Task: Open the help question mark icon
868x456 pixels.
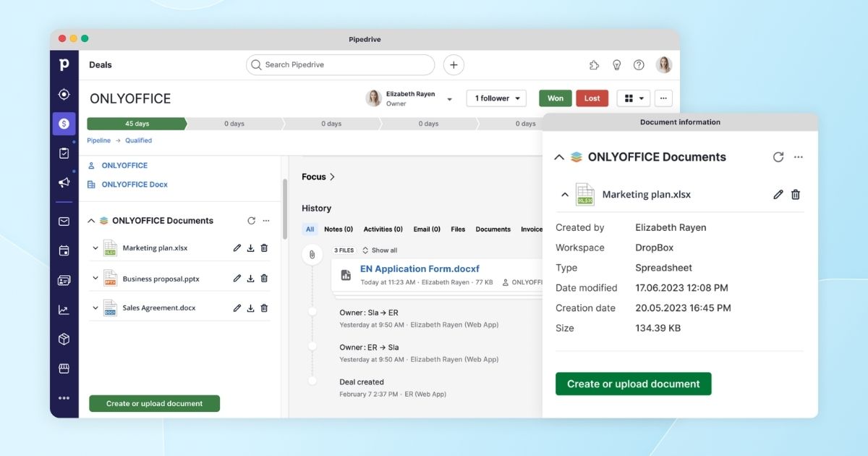Action: 639,65
